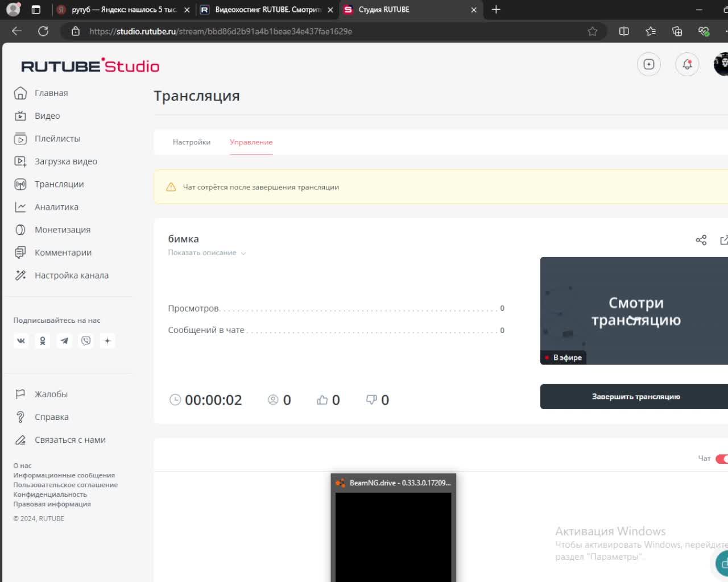Click the Трансляция page heading

197,96
